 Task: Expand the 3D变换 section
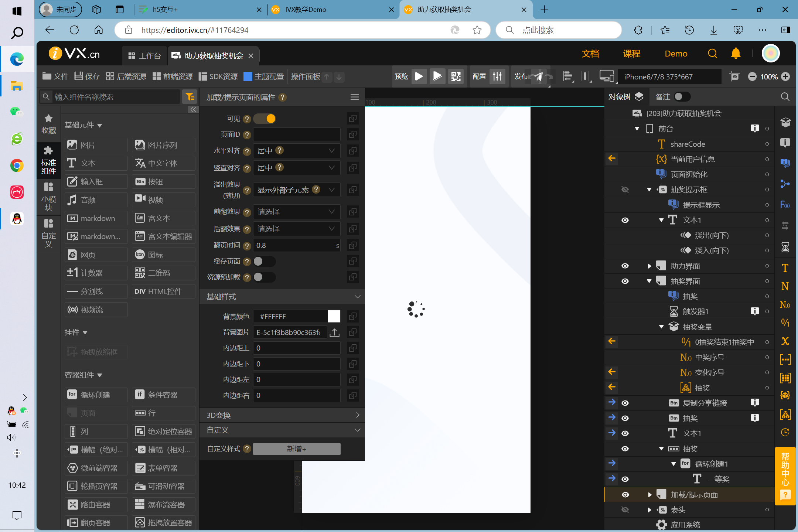pyautogui.click(x=282, y=415)
